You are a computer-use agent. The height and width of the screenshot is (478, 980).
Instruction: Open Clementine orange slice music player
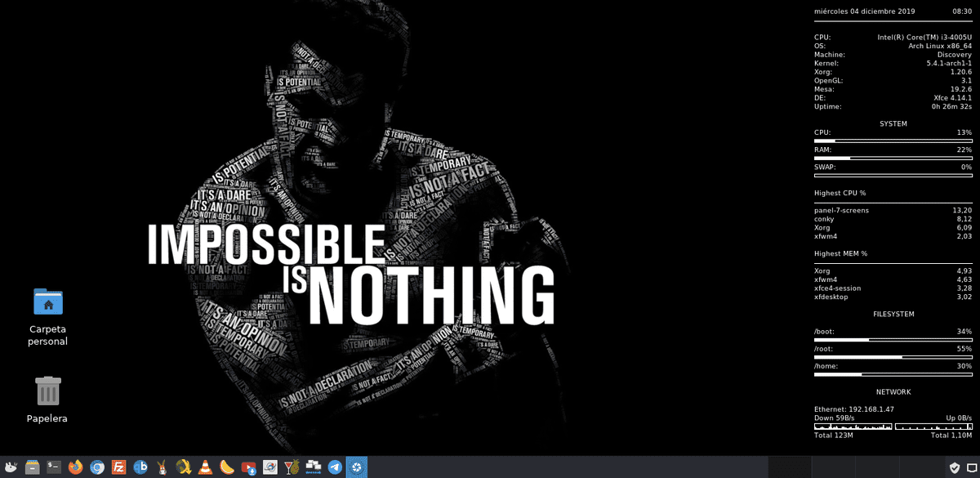[x=227, y=467]
